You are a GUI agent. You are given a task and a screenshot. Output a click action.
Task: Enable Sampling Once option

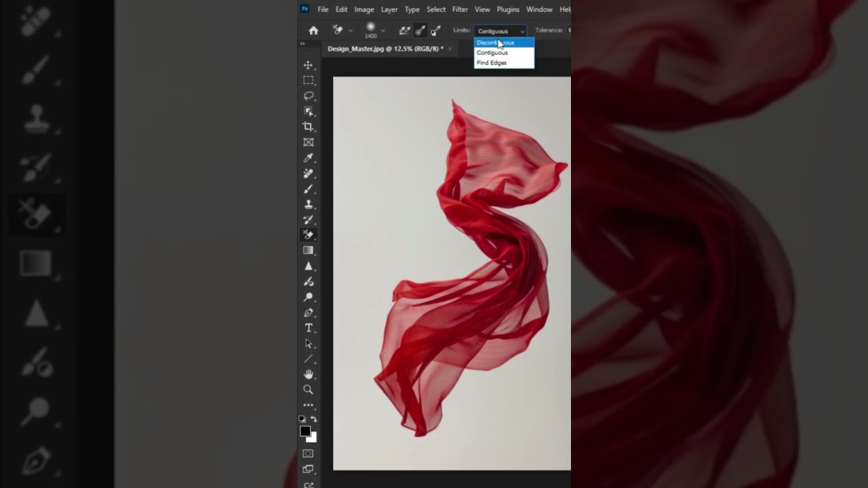tap(420, 30)
